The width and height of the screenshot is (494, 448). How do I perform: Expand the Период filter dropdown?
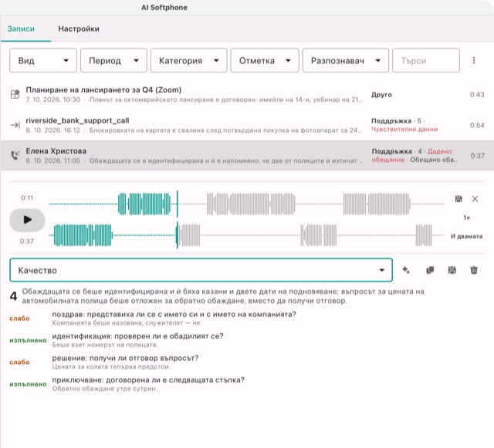(113, 60)
